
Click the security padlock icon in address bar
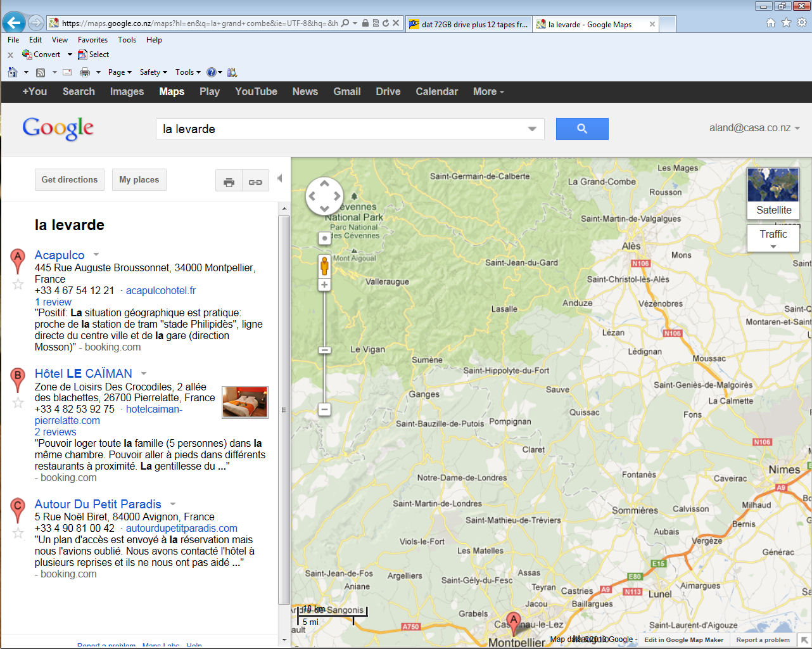[x=365, y=23]
